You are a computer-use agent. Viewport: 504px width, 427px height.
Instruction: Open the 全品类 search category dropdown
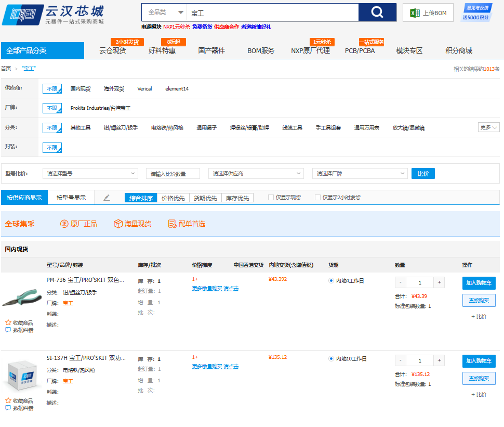coord(165,12)
